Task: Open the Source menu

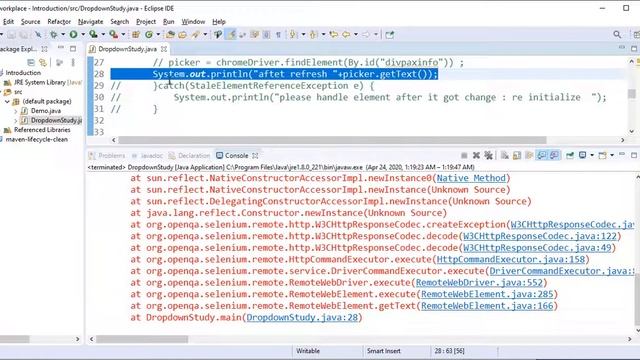Action: (x=31, y=22)
